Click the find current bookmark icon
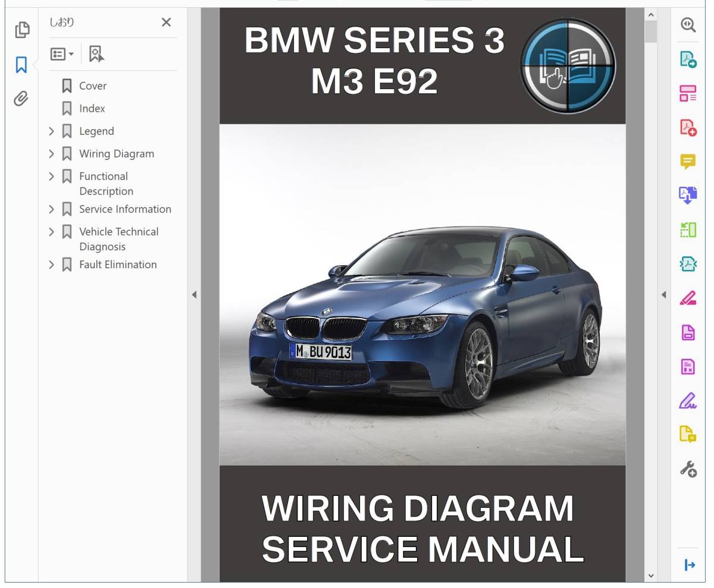This screenshot has width=714, height=588. (96, 54)
